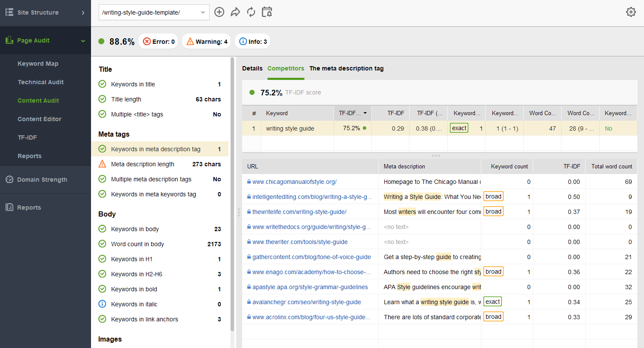
Task: Click the Reports bar chart icon
Action: pyautogui.click(x=9, y=208)
